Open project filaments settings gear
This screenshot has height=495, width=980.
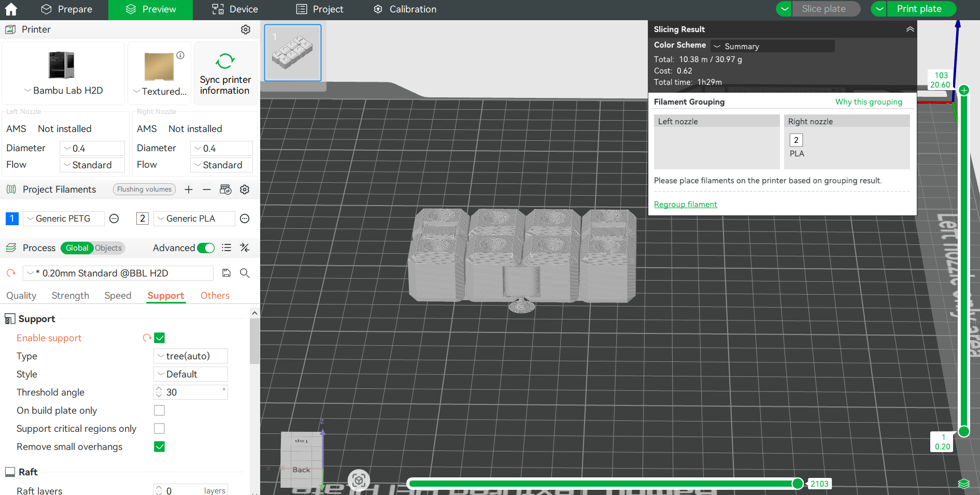(x=245, y=190)
